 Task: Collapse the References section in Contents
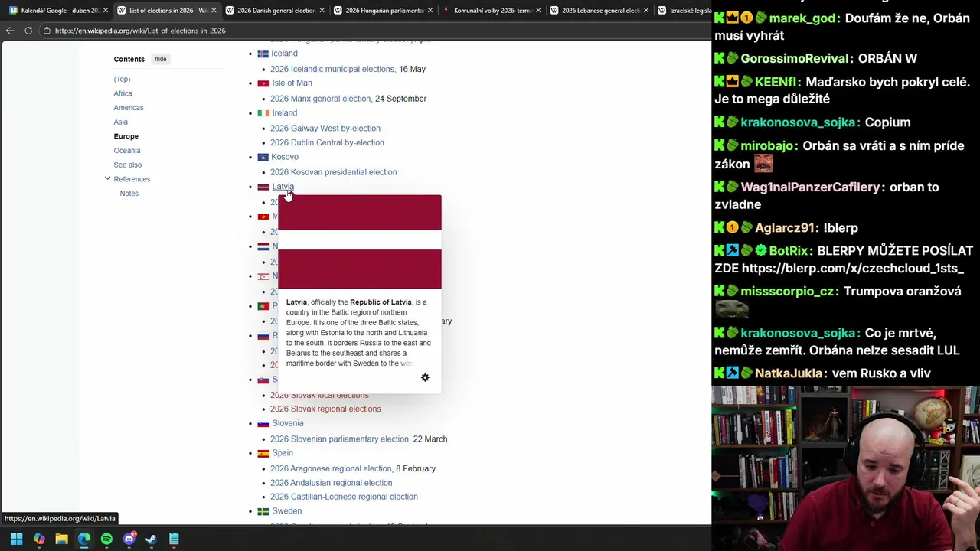point(107,179)
